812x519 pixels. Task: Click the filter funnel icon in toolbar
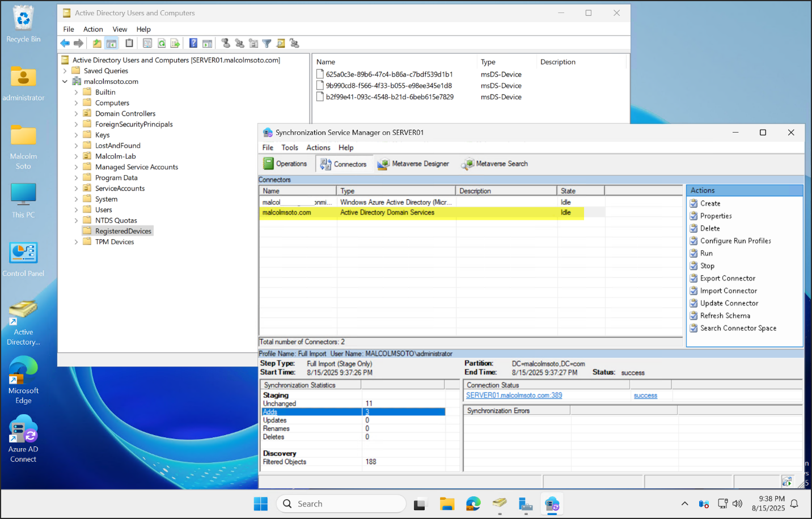tap(267, 43)
